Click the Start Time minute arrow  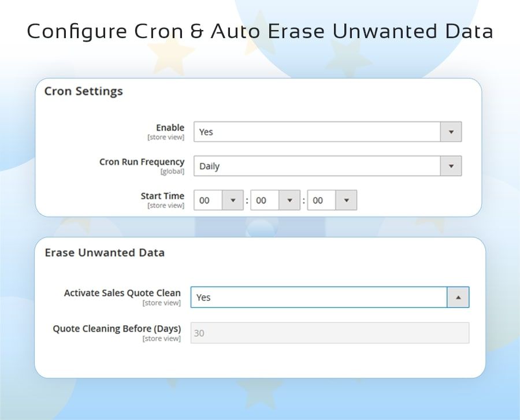click(289, 200)
